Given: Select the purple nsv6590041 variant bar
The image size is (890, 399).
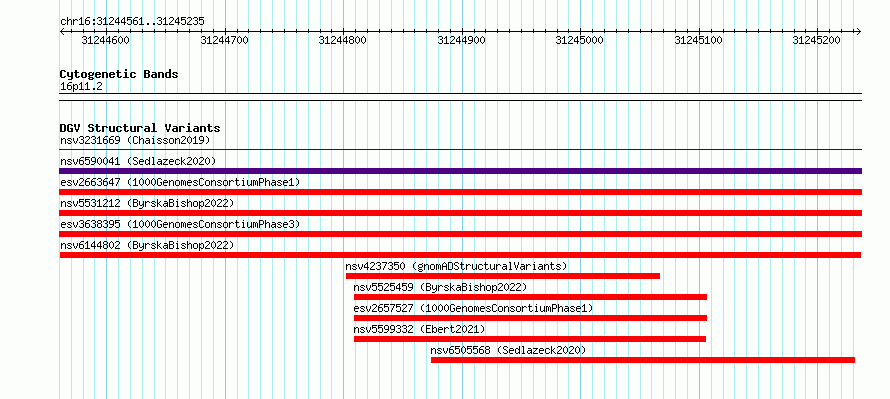Looking at the screenshot, I should [460, 171].
